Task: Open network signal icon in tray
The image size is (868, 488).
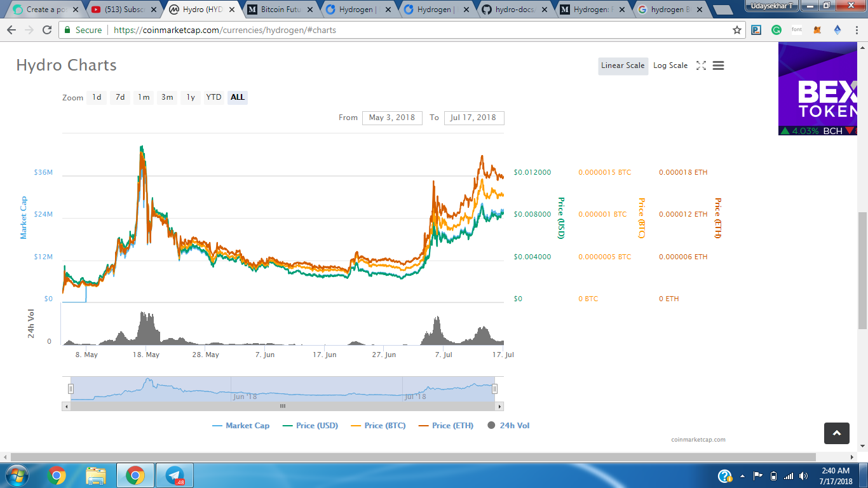Action: [x=789, y=476]
